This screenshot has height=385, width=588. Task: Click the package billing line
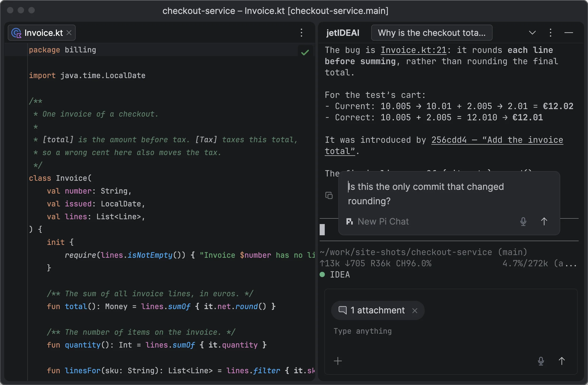coord(63,50)
